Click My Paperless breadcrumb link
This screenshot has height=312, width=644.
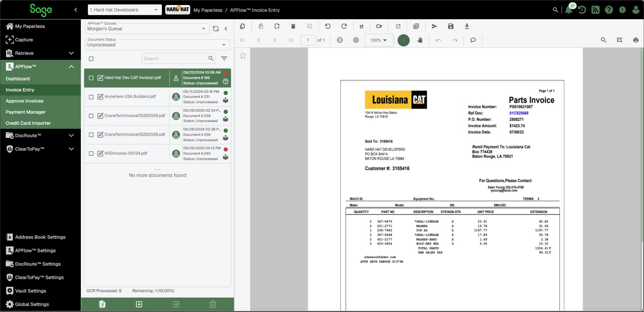(208, 10)
